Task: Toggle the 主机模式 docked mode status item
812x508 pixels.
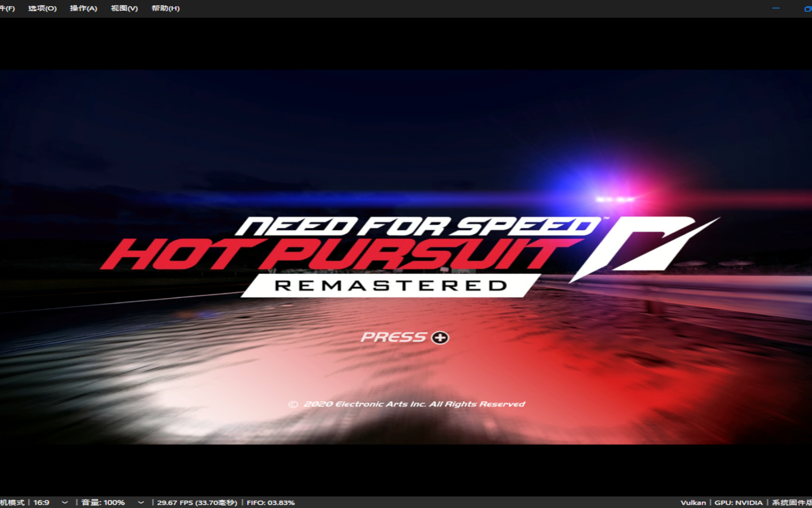Action: coord(12,502)
